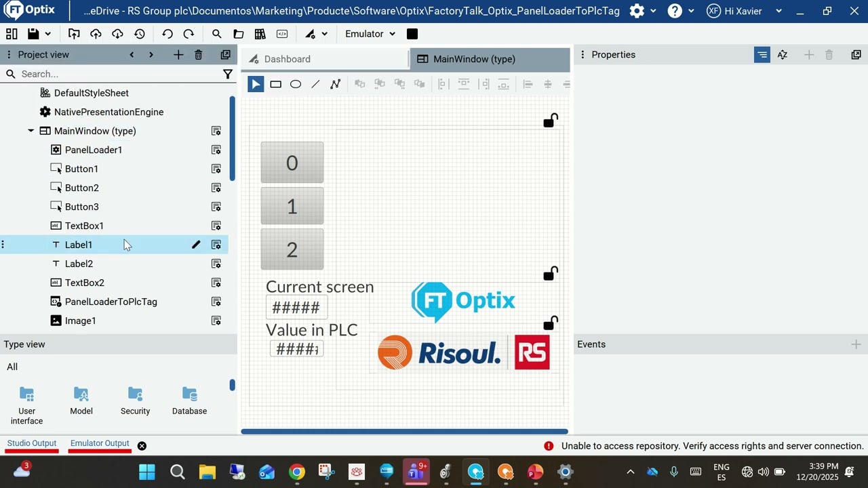Click the black Stop emulator square
Image resolution: width=868 pixels, height=488 pixels.
412,34
